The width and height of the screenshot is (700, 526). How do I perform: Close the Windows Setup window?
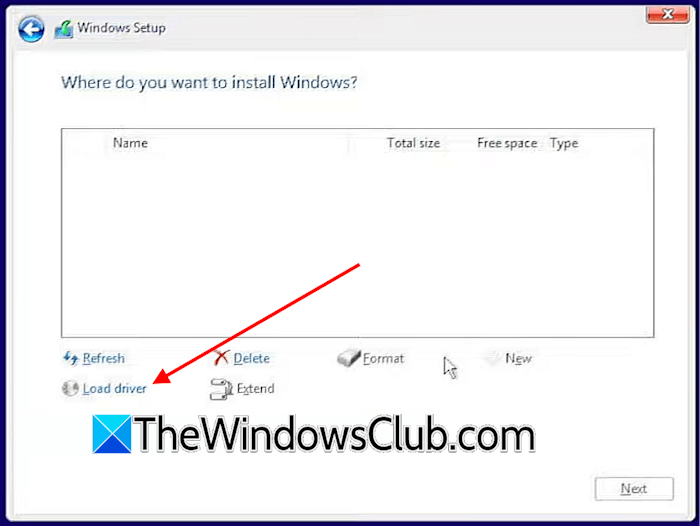coord(667,14)
